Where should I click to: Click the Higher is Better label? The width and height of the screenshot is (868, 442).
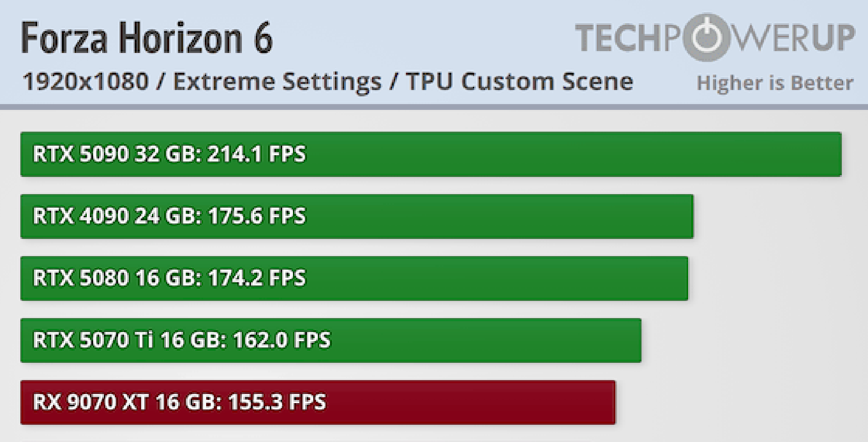(775, 83)
